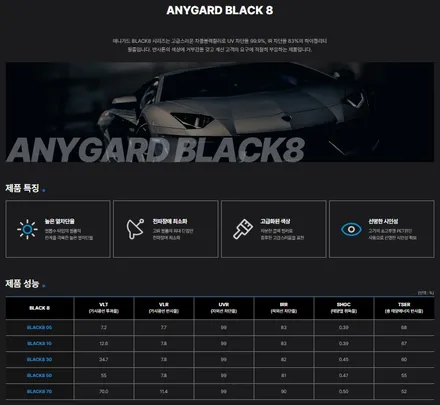Screen dimensions: 440x405
Task: Open the BLACK8 05 product link
Action: pyautogui.click(x=39, y=327)
